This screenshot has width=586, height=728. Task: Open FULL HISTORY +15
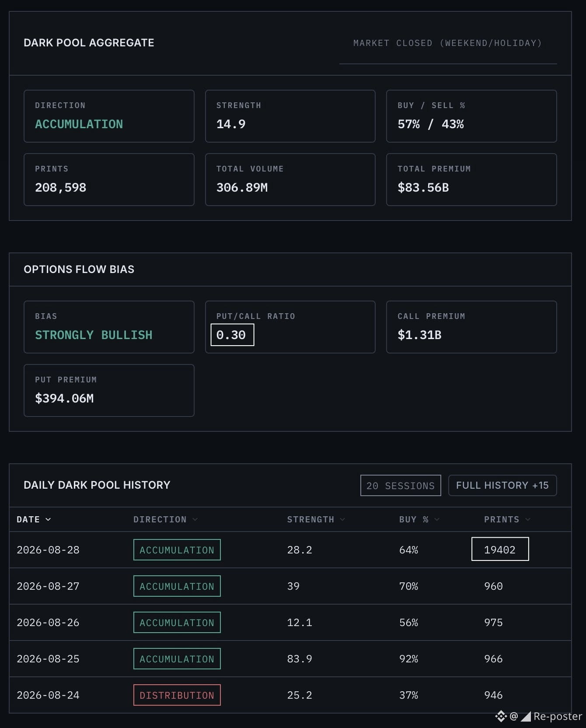(x=502, y=486)
